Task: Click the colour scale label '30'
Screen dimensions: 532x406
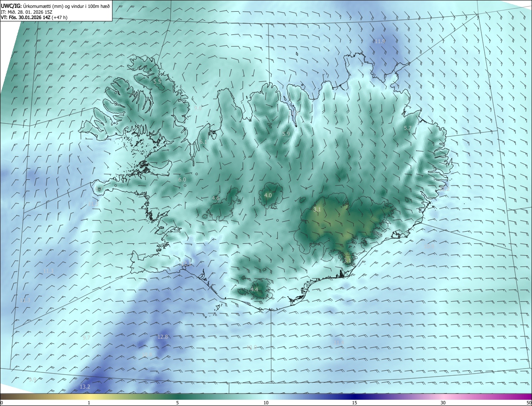Action: tap(443, 403)
